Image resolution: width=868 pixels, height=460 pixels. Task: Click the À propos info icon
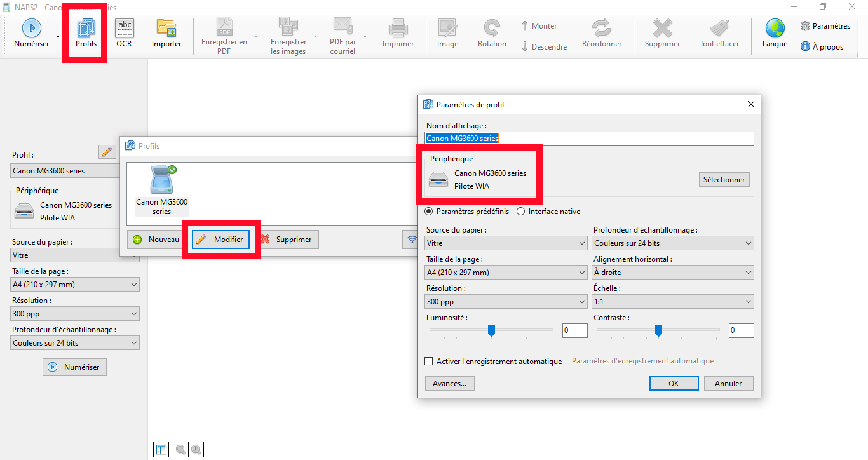point(805,46)
